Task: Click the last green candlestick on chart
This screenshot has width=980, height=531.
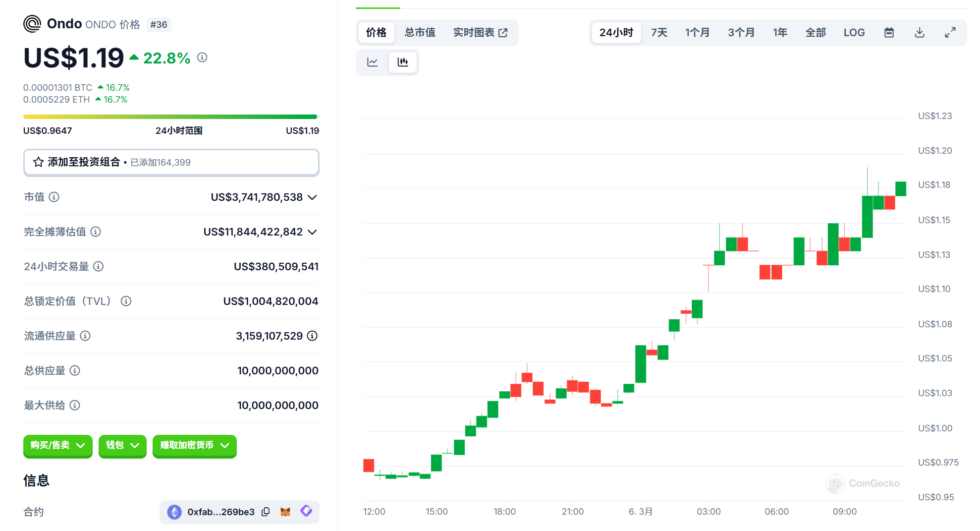Action: pos(900,189)
